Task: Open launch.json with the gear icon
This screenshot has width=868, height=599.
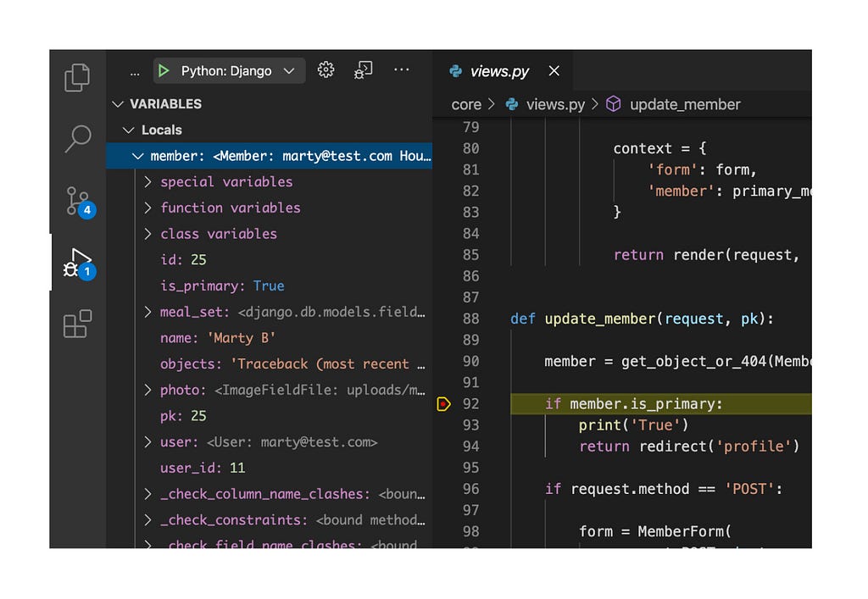Action: click(325, 69)
